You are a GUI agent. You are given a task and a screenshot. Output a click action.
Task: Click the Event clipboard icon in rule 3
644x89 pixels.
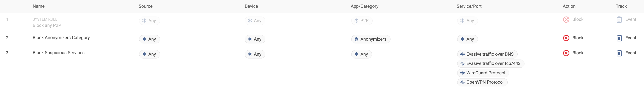[619, 53]
